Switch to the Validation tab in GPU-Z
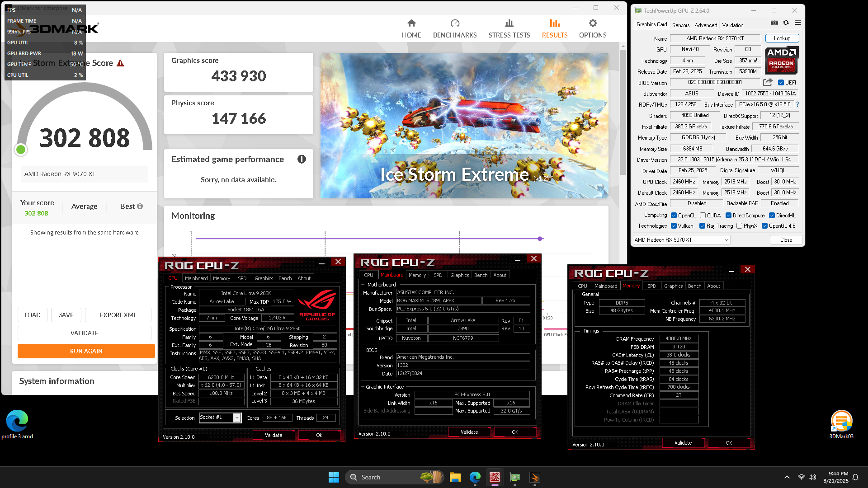 732,25
